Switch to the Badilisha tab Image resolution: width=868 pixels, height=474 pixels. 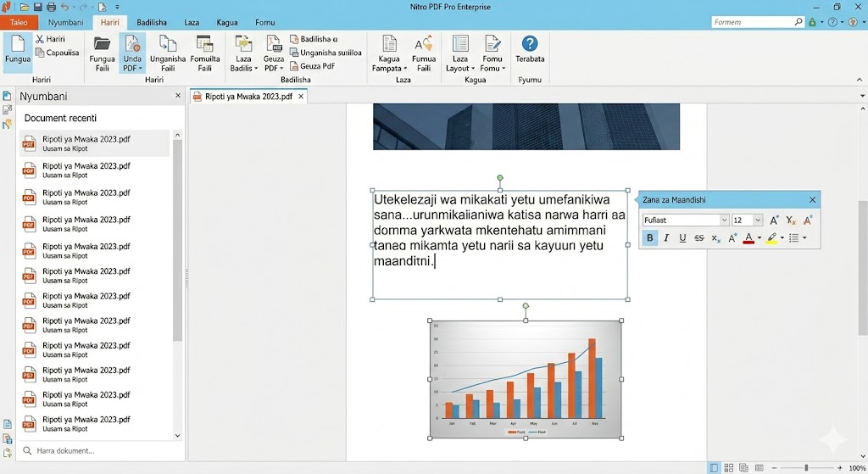click(x=152, y=22)
